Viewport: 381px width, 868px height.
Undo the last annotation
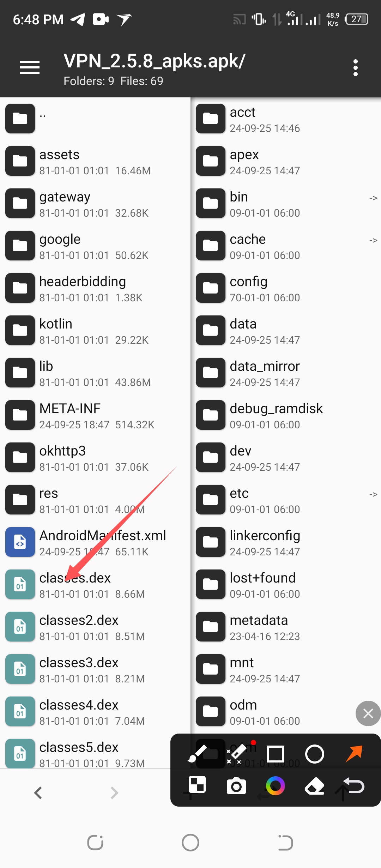(x=354, y=786)
